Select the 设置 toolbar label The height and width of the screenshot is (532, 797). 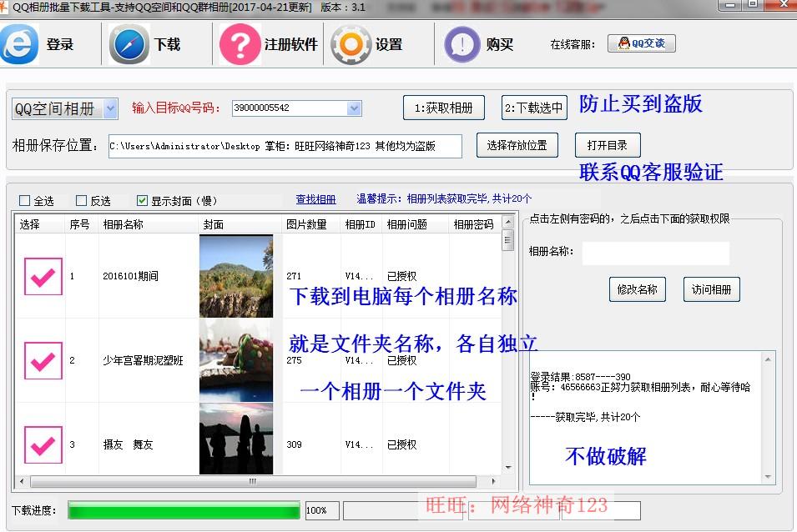[x=389, y=45]
